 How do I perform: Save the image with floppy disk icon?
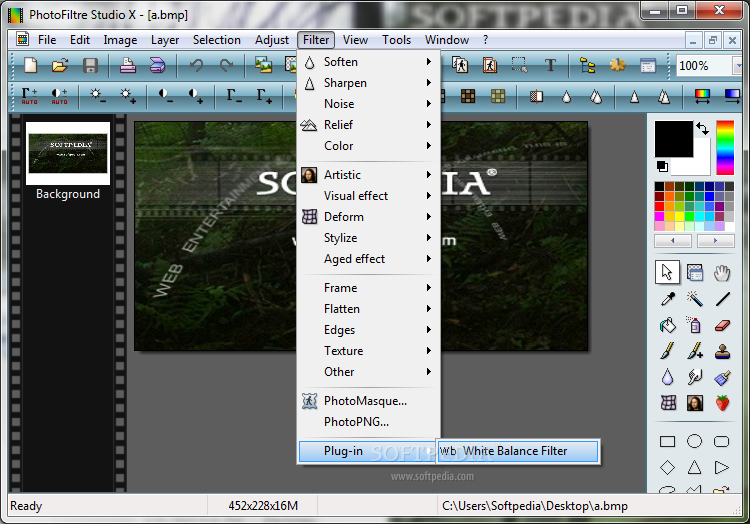(x=90, y=65)
